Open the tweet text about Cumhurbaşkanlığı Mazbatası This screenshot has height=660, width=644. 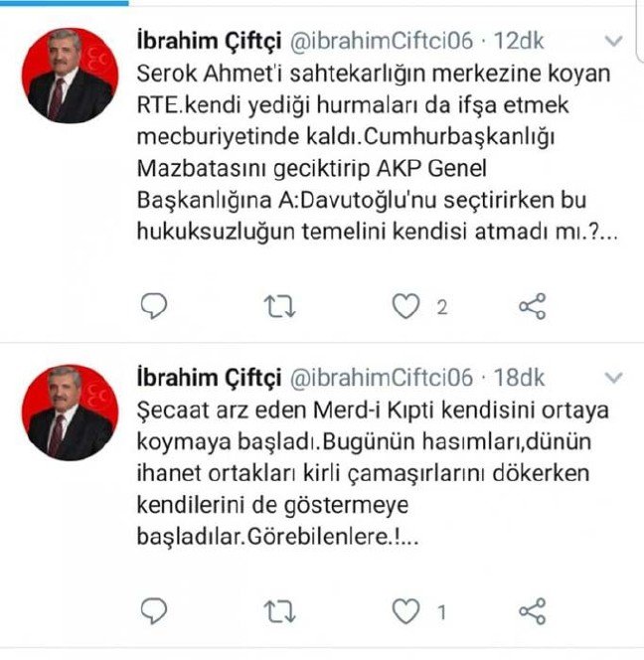coord(378,152)
